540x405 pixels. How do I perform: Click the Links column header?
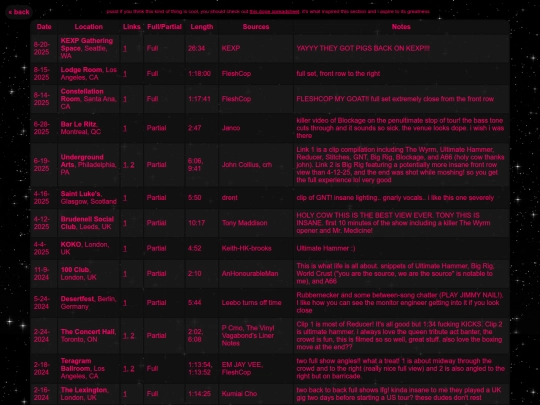[x=132, y=27]
